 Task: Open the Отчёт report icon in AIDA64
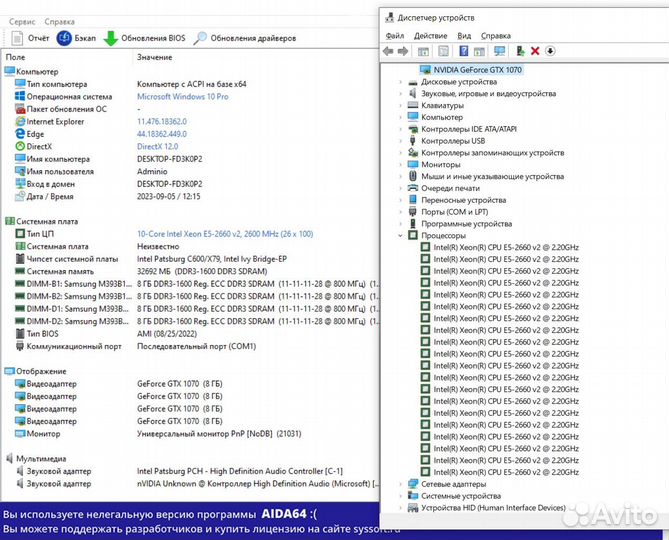pos(17,38)
